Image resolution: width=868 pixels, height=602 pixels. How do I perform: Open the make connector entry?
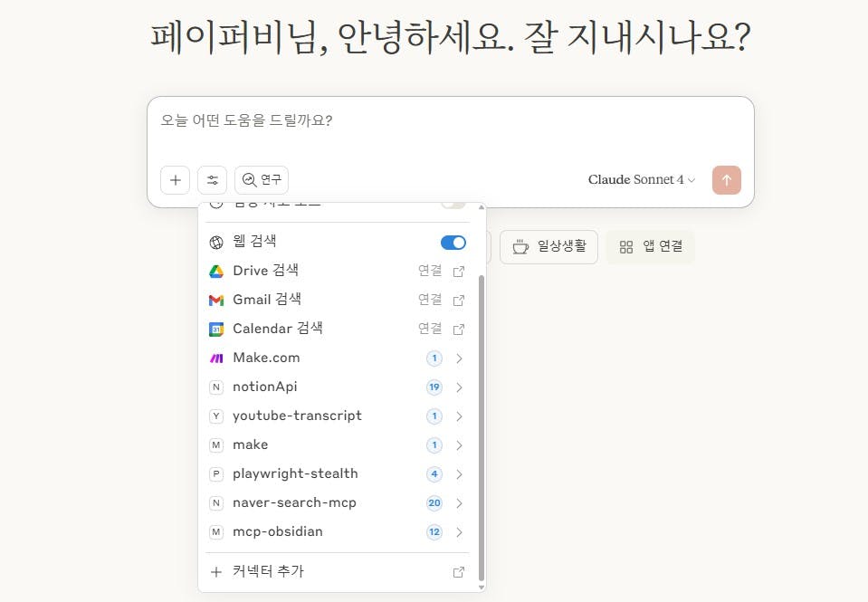337,444
